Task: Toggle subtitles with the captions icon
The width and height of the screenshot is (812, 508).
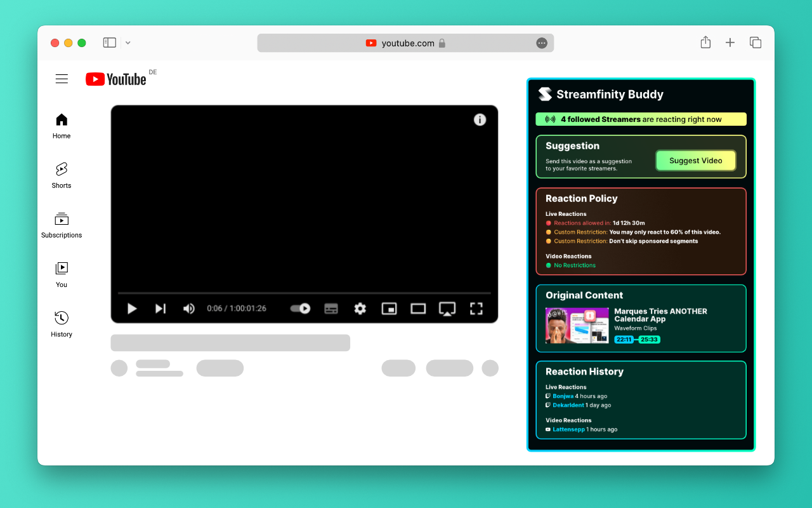Action: (x=331, y=309)
